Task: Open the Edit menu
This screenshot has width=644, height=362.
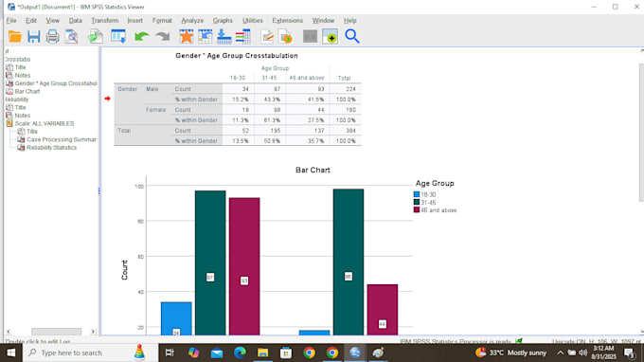Action: click(x=31, y=21)
